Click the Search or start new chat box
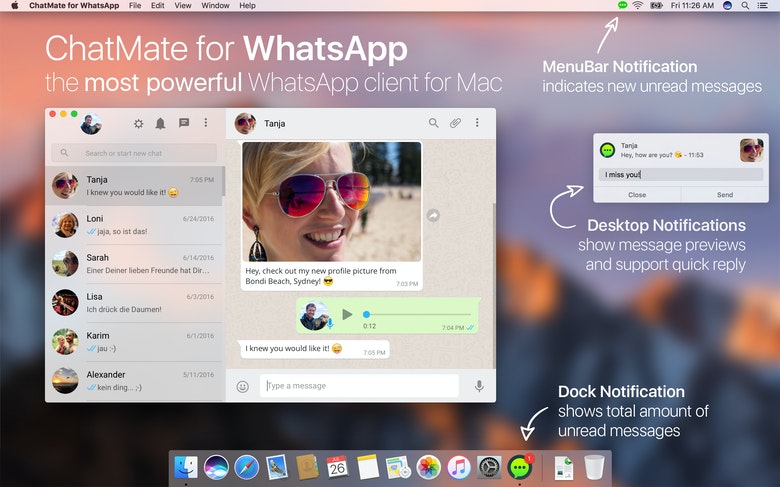 134,153
